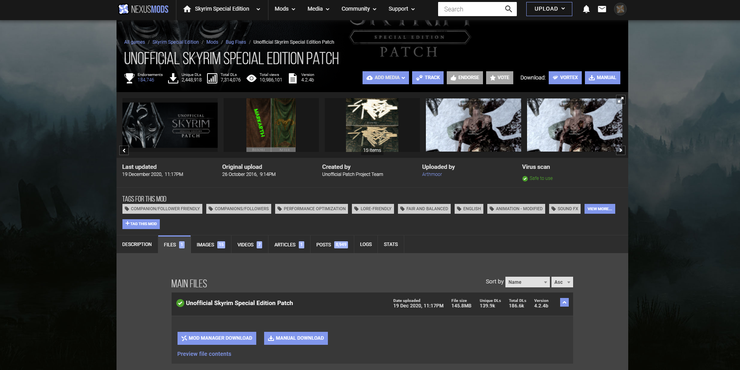Image resolution: width=740 pixels, height=370 pixels.
Task: Switch to the Images tab
Action: click(x=210, y=244)
